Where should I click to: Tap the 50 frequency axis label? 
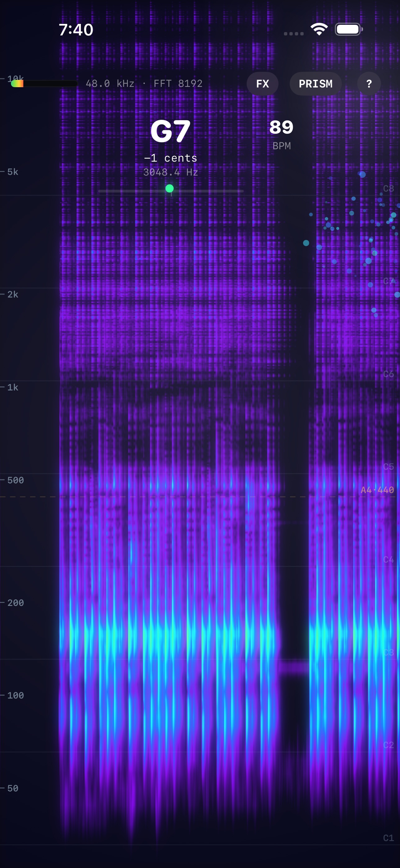(x=13, y=789)
